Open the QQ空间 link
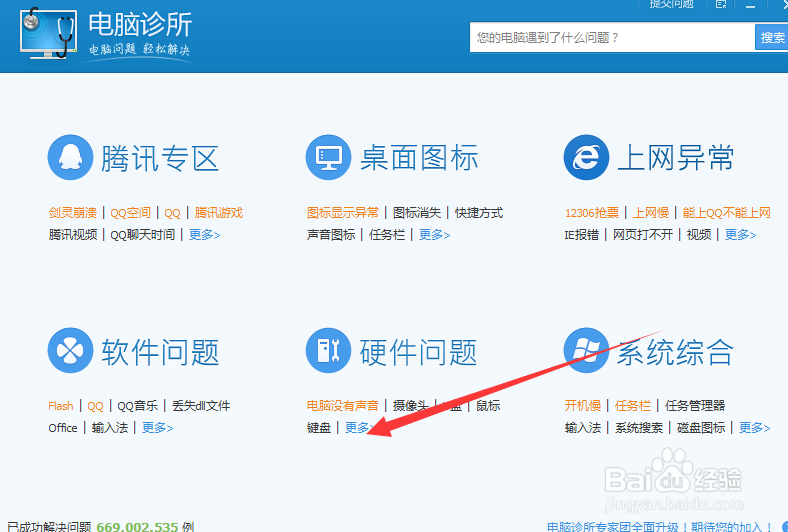Viewport: 788px width, 532px height. coord(131,213)
